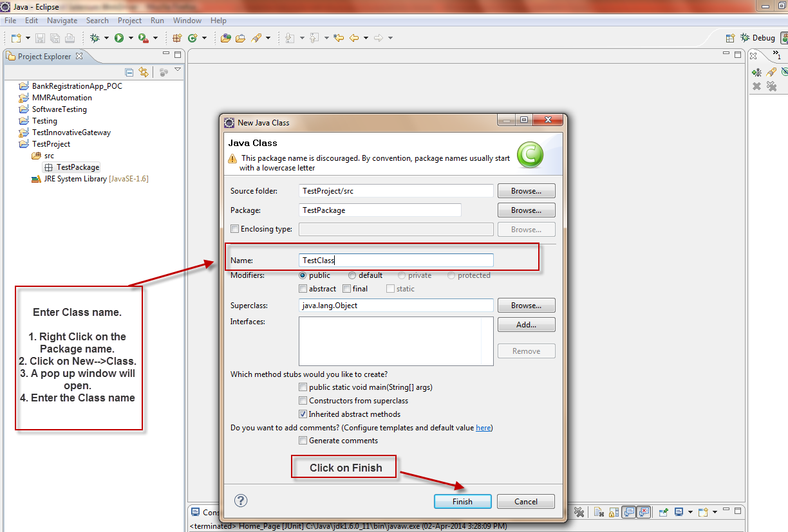The image size is (788, 532).
Task: Uncheck Inherited abstract methods option
Action: (303, 414)
